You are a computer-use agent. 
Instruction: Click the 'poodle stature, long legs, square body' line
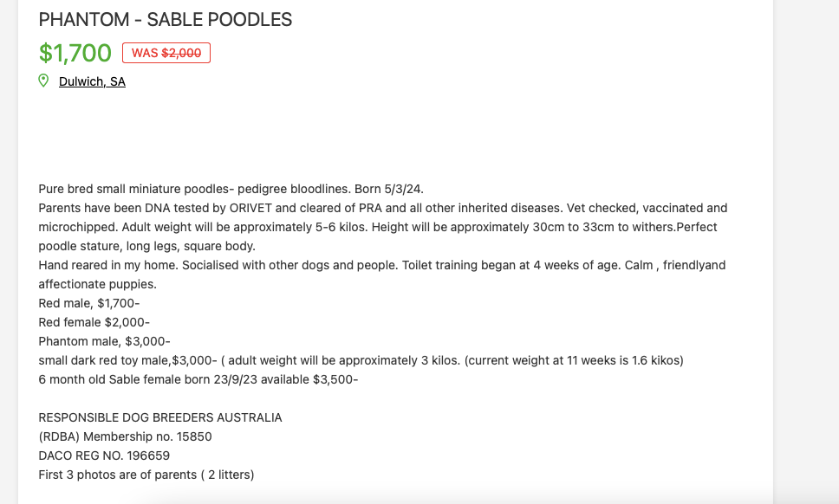pyautogui.click(x=147, y=247)
